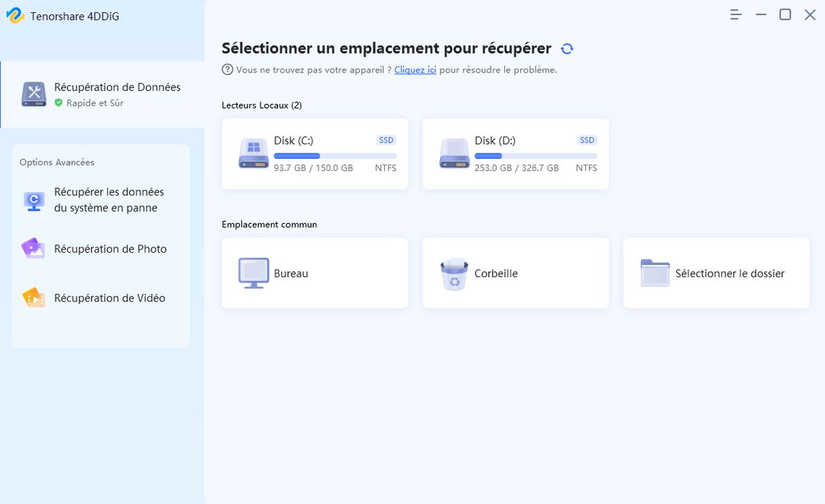Click the Windows drive icon for Disk (C:)
This screenshot has width=825, height=504.
click(x=254, y=153)
